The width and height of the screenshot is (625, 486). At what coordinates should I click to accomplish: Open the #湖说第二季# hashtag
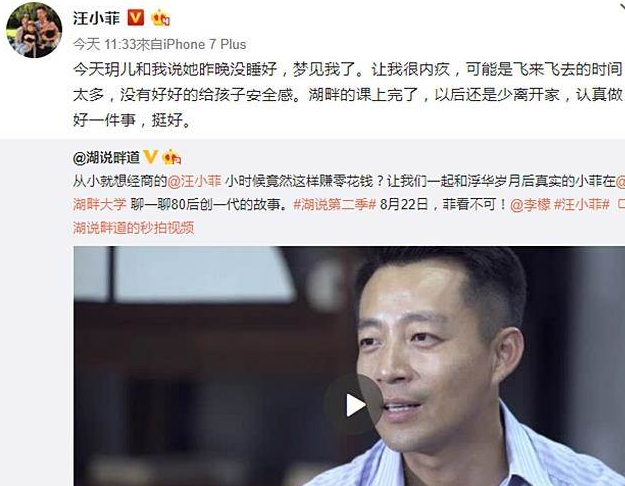(334, 204)
